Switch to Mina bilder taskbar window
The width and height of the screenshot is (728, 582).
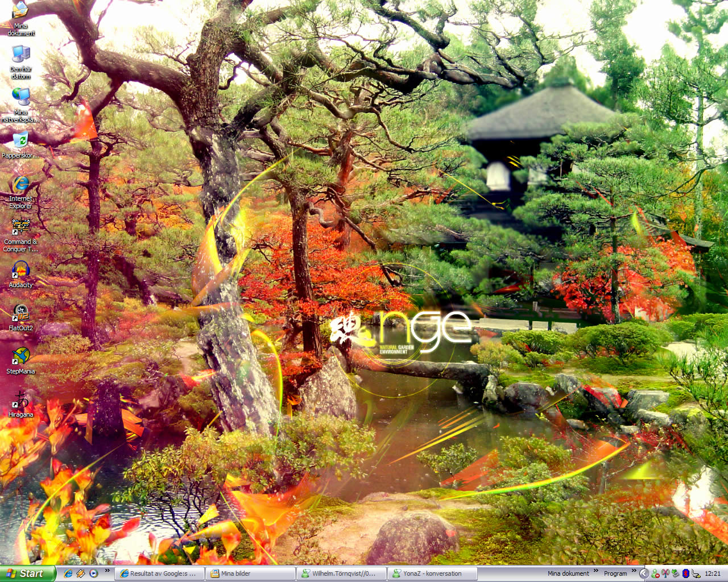(x=250, y=573)
